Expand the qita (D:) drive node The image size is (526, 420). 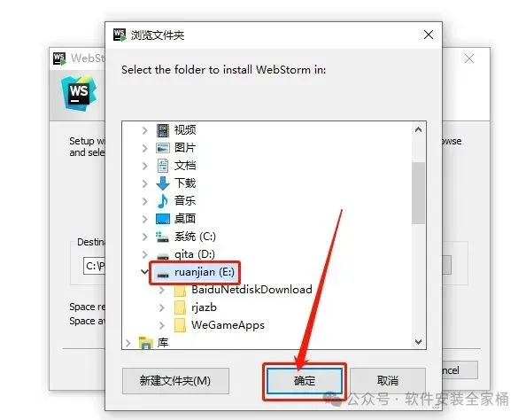(144, 254)
